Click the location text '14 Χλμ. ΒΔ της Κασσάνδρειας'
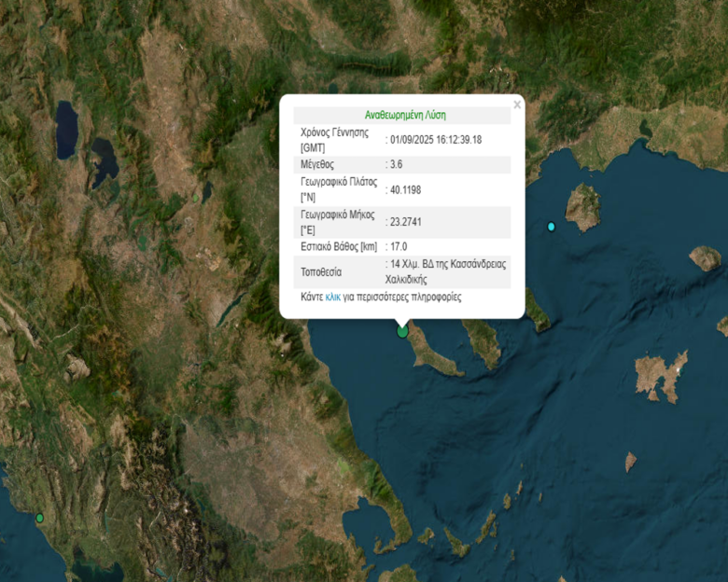Image resolution: width=728 pixels, height=582 pixels. 448,264
